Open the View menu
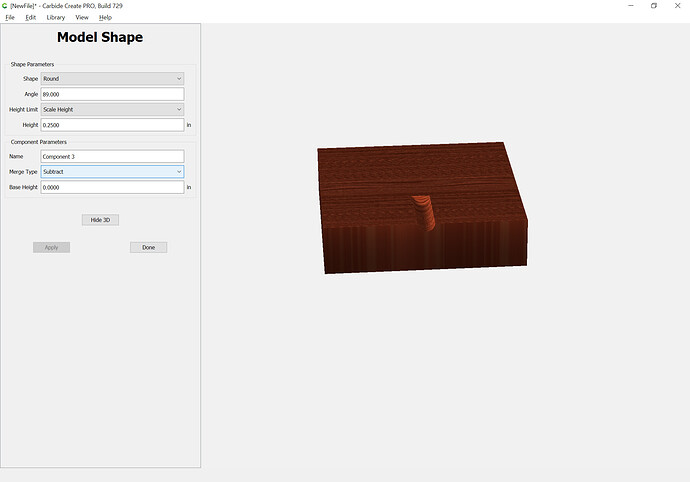Image resolution: width=690 pixels, height=482 pixels. pyautogui.click(x=82, y=17)
